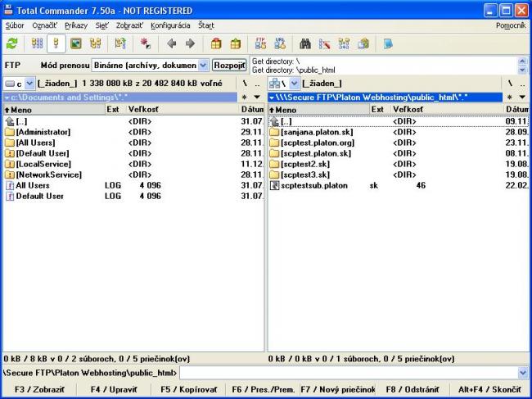Switch to brief file view icon
Viewport: 532px width, 399px height.
37,43
